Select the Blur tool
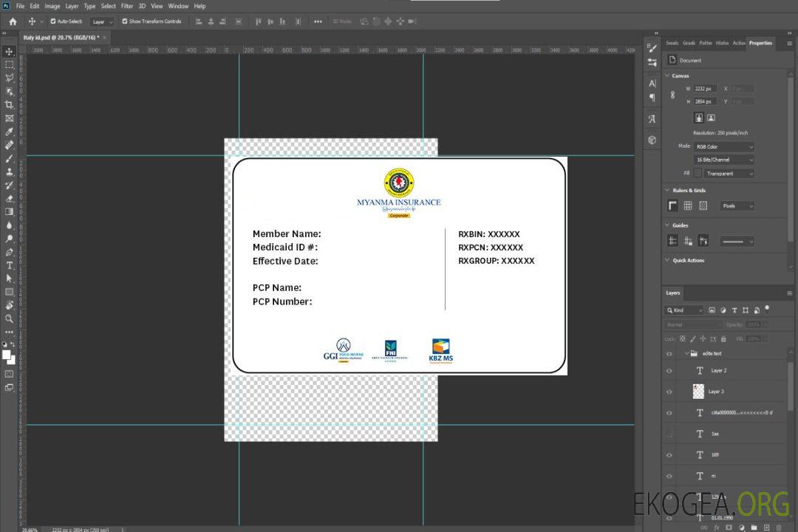The image size is (798, 532). (9, 225)
